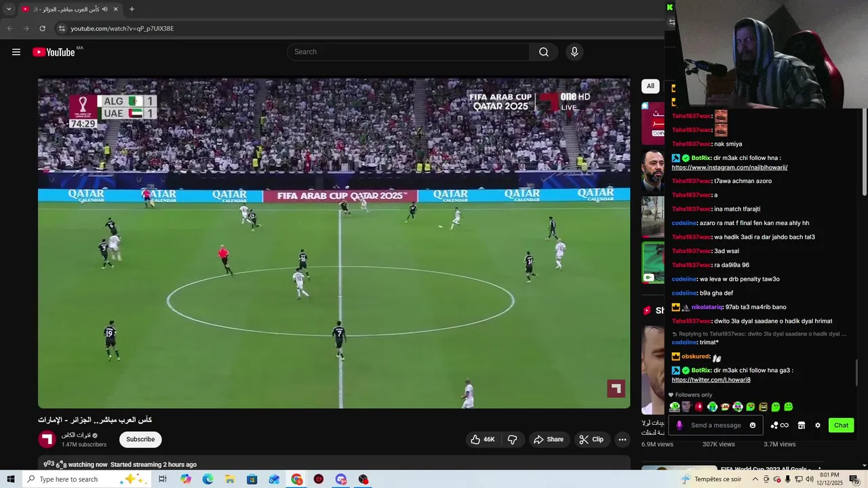The image size is (868, 488).
Task: Create a clip with the Clip button
Action: 591,439
